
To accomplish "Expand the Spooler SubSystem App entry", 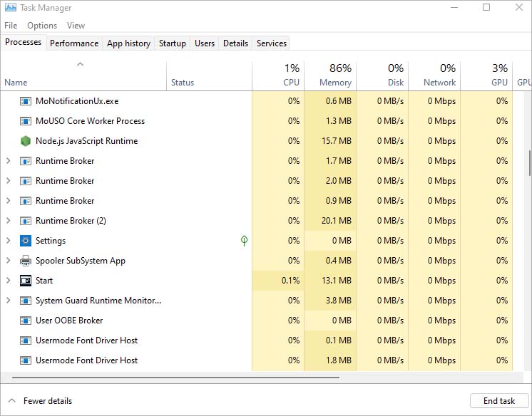I will 9,261.
